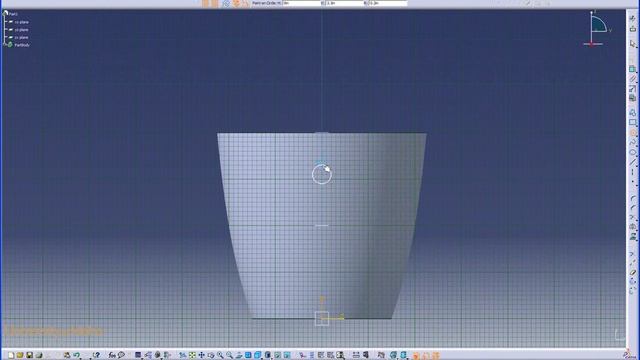Click the compass in the top-right corner
Viewport: 640px width, 360px height.
[597, 29]
